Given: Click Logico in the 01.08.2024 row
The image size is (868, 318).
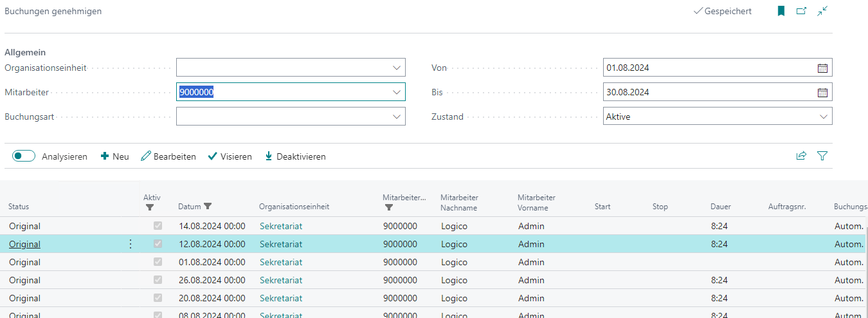Looking at the screenshot, I should coord(454,262).
